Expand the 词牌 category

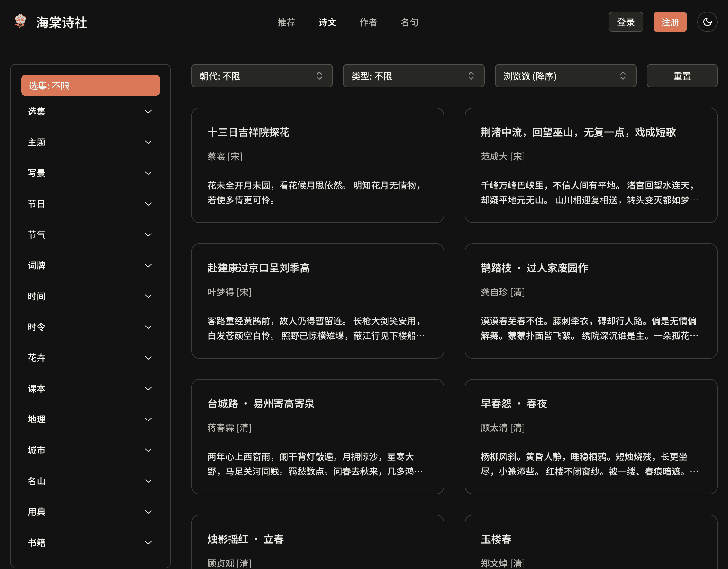(90, 265)
